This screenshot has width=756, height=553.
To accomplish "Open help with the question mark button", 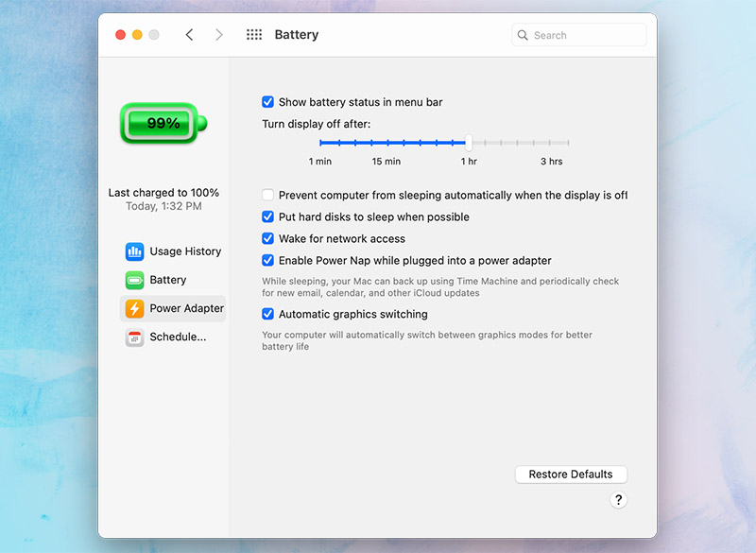I will click(618, 500).
